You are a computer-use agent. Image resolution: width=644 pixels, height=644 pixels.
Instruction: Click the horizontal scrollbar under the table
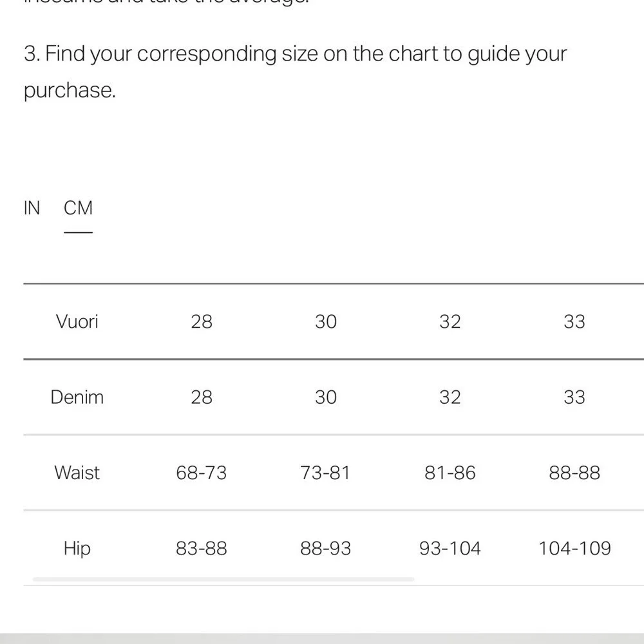click(x=223, y=579)
